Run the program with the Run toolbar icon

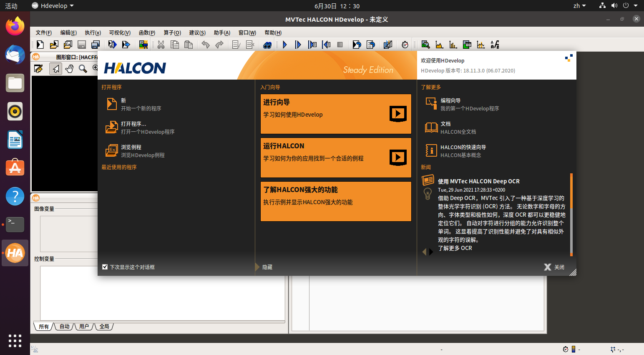click(284, 45)
